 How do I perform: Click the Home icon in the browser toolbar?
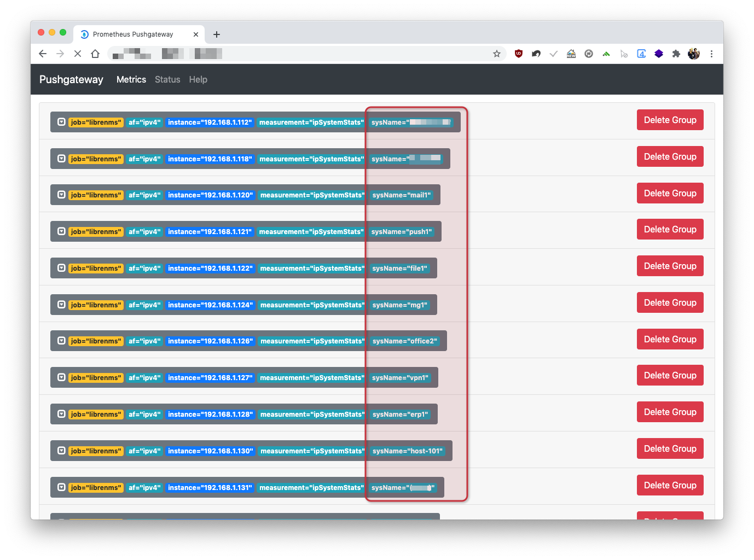(95, 54)
